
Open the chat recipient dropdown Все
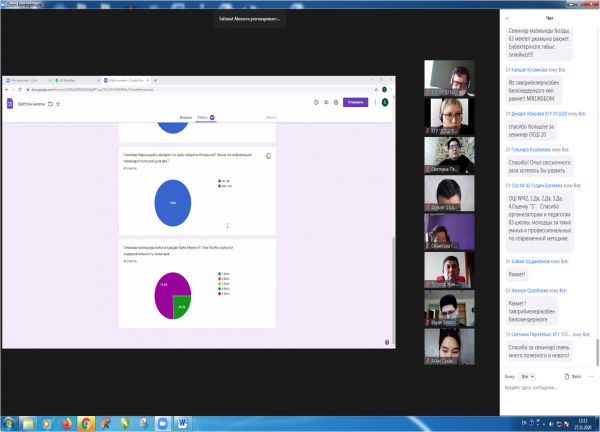coord(528,376)
